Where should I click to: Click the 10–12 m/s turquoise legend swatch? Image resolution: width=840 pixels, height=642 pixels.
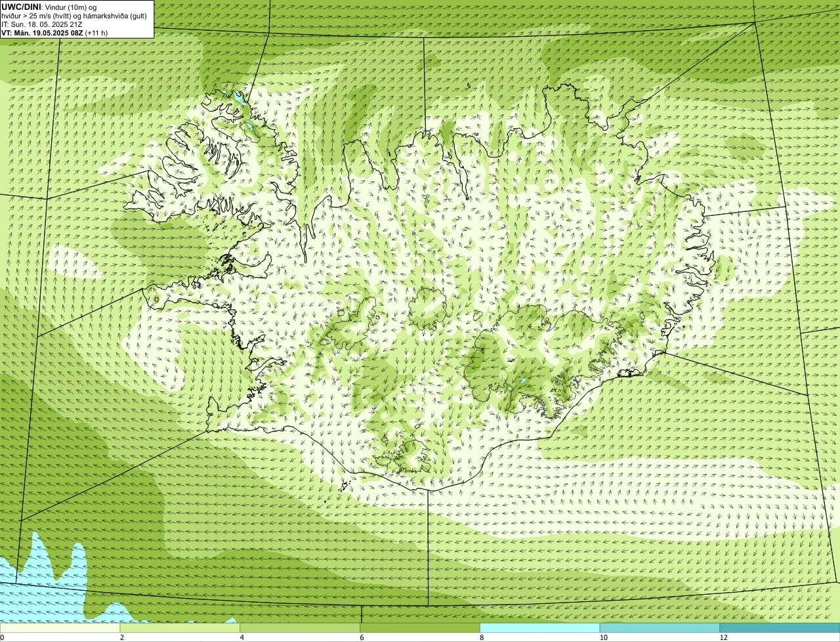(x=660, y=628)
